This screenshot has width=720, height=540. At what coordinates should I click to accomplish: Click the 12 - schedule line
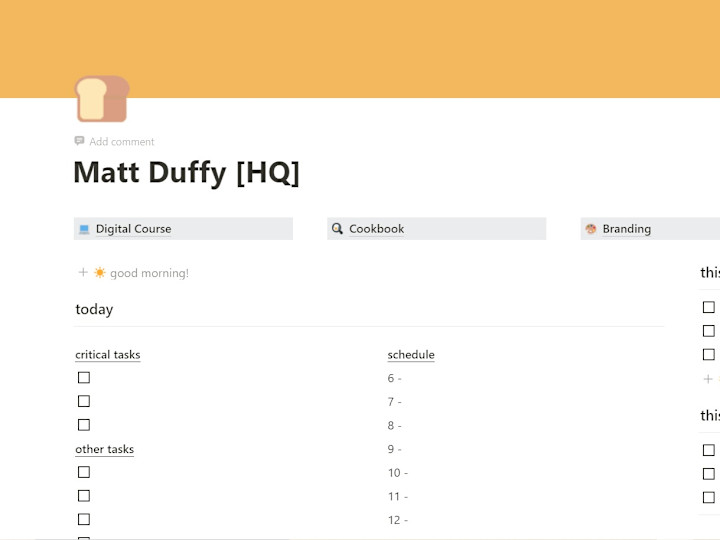click(x=398, y=520)
